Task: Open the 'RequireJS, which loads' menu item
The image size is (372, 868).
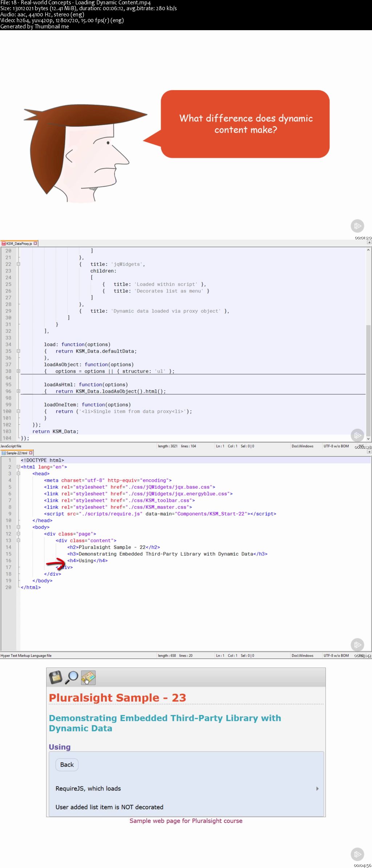Action: tap(186, 788)
